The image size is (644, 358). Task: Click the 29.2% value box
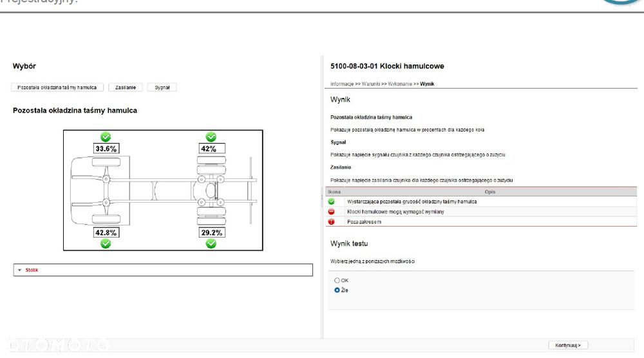(212, 232)
